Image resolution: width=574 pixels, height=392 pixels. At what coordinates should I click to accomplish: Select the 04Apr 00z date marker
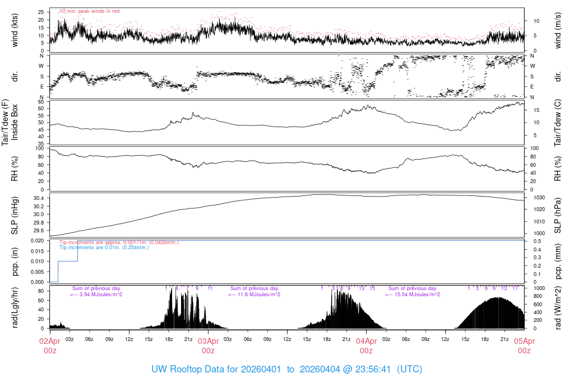[x=366, y=345]
